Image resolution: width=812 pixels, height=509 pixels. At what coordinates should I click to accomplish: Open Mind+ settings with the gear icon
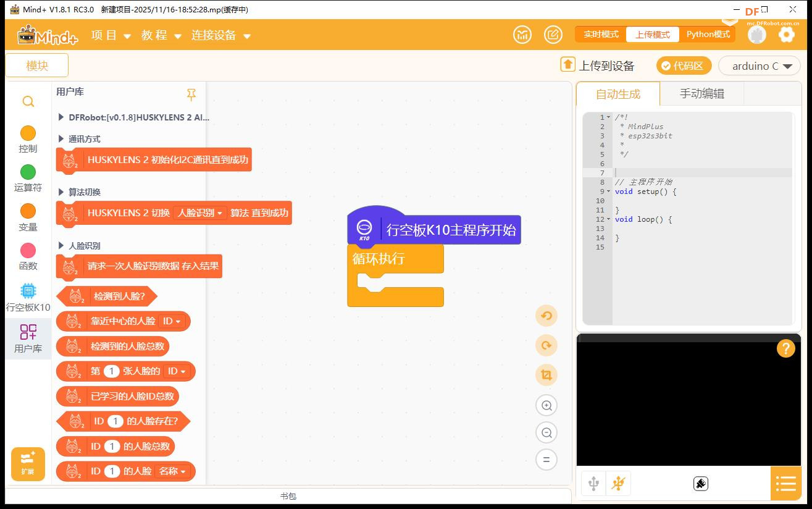(x=786, y=35)
